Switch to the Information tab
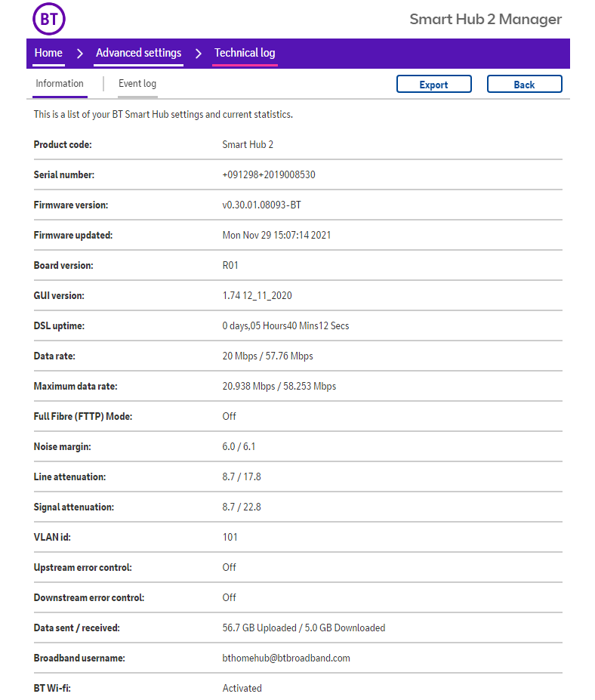The height and width of the screenshot is (700, 595). [x=60, y=84]
